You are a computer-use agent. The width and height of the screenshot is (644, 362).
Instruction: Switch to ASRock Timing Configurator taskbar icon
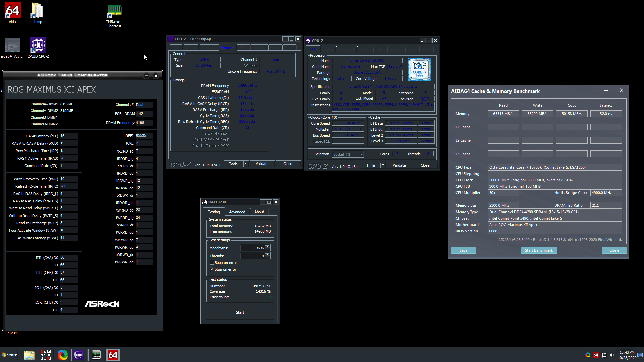coord(96,355)
